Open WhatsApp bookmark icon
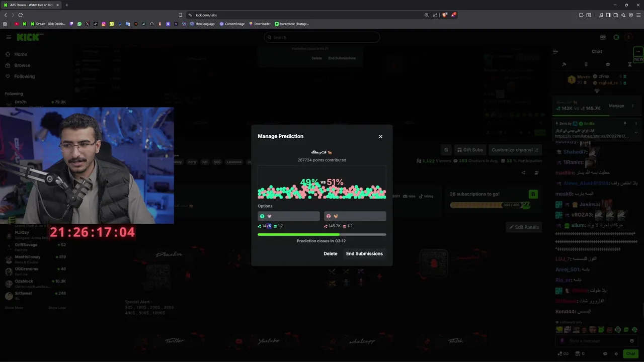 tap(79, 24)
